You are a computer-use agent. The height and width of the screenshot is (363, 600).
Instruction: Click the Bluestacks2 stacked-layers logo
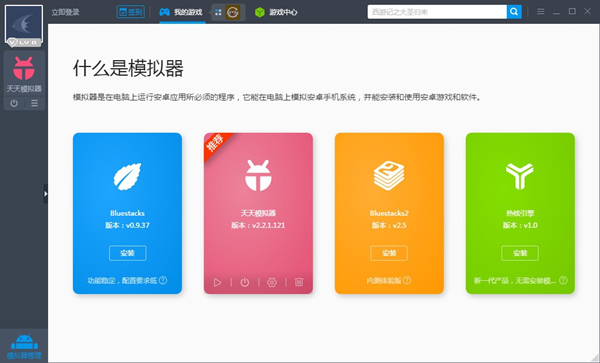tap(389, 176)
